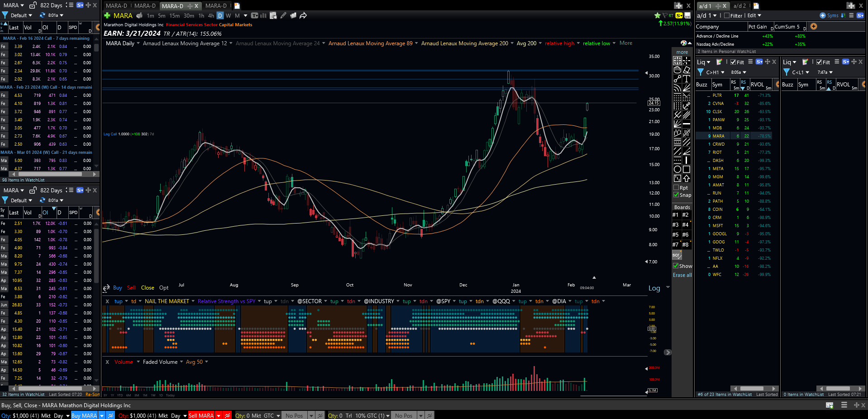Expand the MARA Daily dropdown

point(123,43)
